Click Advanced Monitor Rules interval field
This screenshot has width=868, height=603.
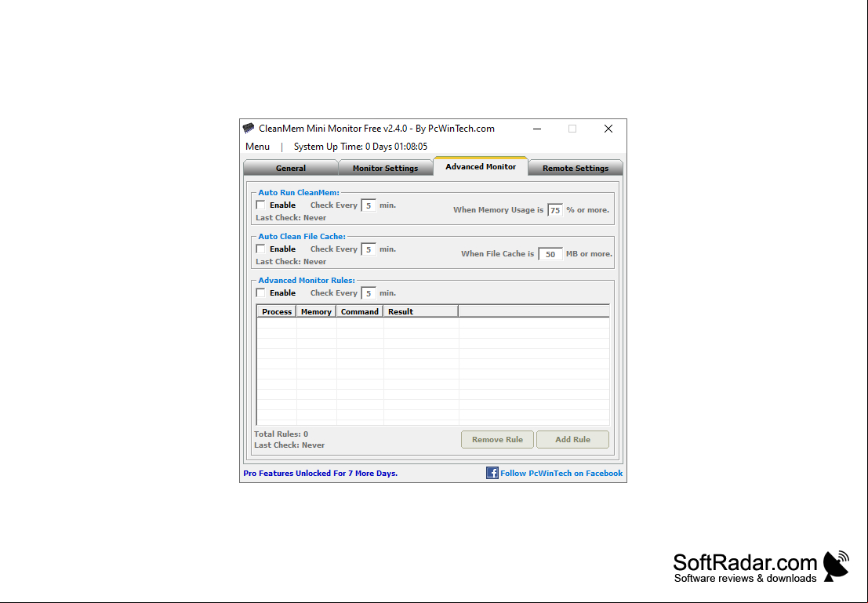pos(369,293)
